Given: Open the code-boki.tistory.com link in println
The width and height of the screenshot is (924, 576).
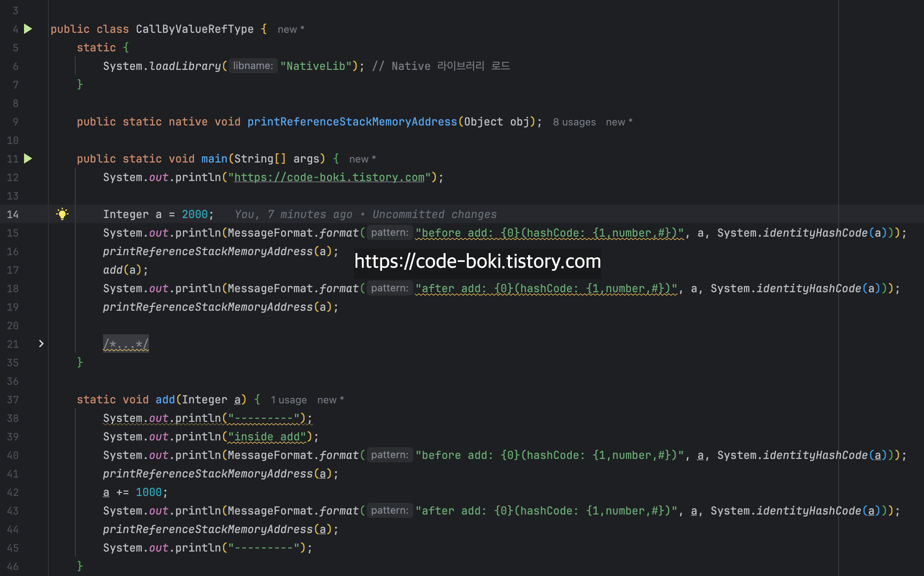Looking at the screenshot, I should coord(329,177).
